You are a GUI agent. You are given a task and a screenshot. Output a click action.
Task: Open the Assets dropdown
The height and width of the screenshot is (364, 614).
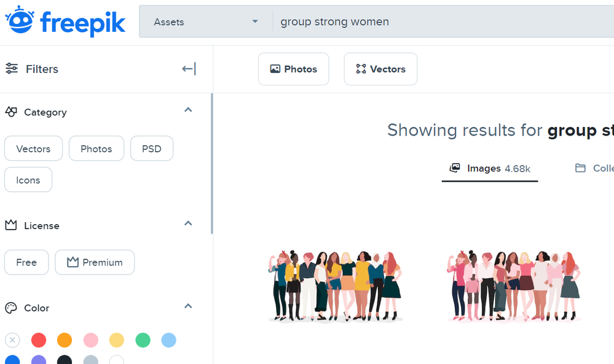(x=205, y=22)
